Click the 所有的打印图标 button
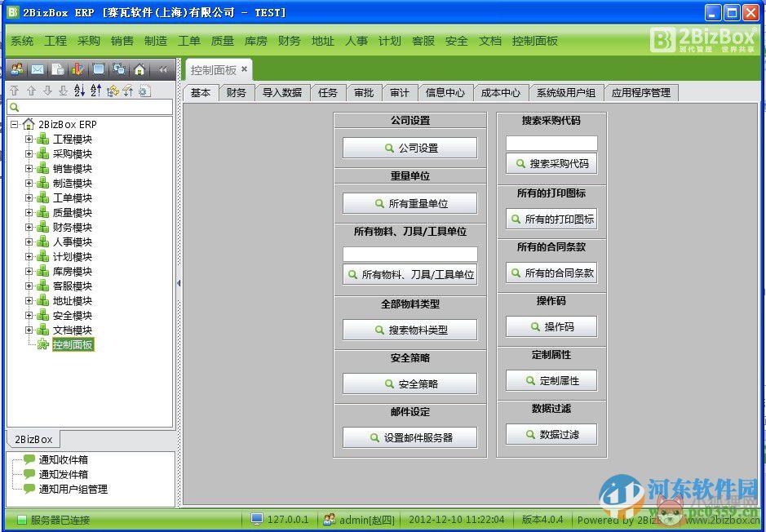The height and width of the screenshot is (532, 766). (x=551, y=219)
